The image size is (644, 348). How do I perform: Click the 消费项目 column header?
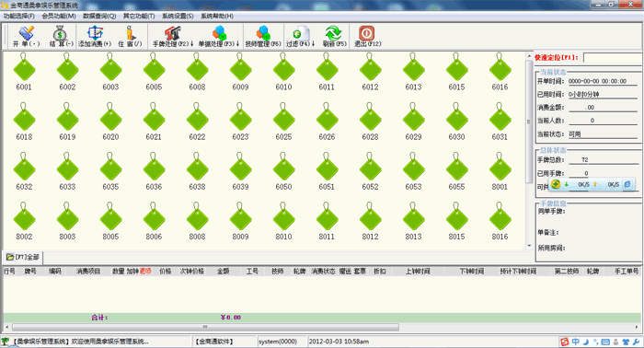88,272
